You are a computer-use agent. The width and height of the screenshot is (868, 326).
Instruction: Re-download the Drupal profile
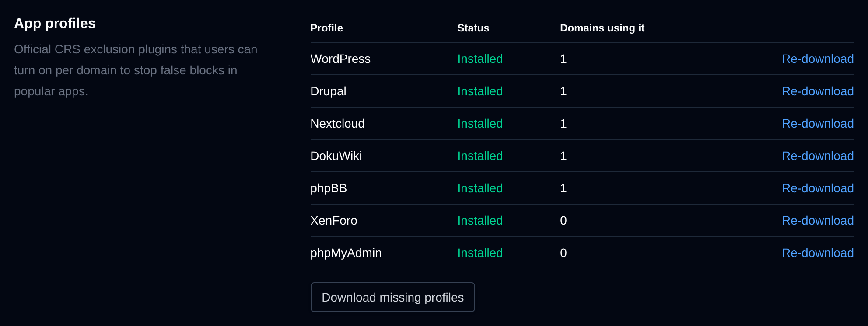(818, 91)
